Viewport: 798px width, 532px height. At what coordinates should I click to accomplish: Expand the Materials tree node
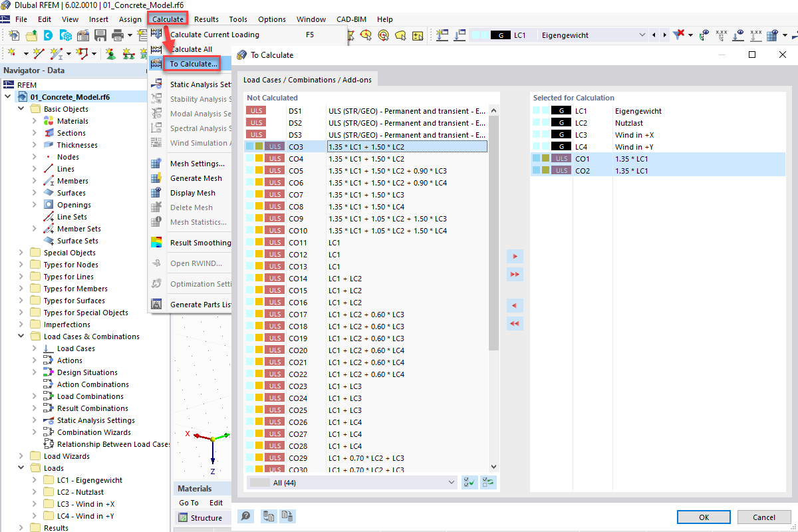(35, 121)
